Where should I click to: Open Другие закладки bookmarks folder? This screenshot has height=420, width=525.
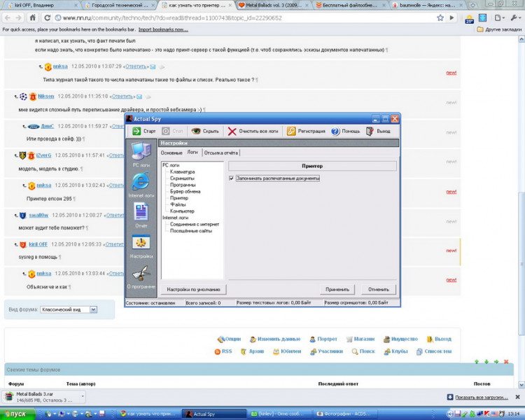(x=499, y=29)
